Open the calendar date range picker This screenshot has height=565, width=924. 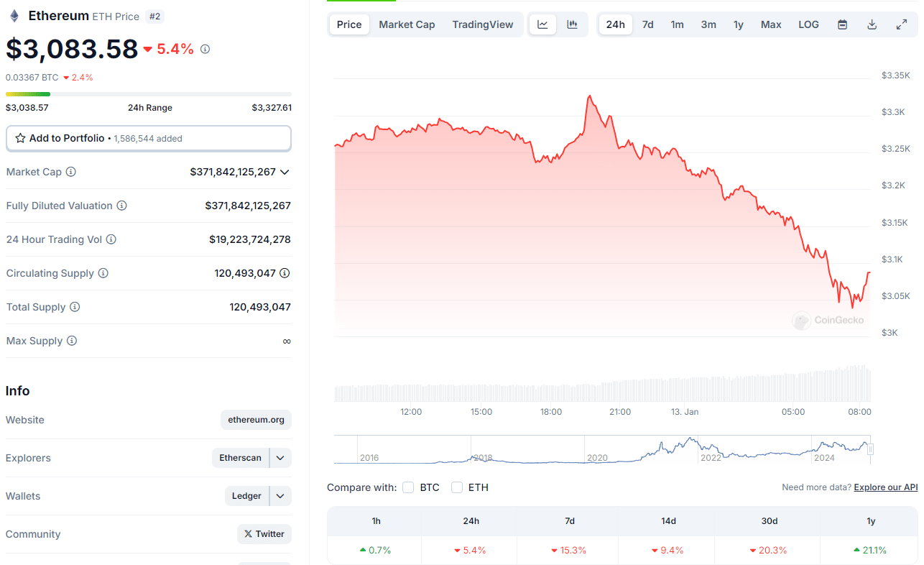point(842,24)
